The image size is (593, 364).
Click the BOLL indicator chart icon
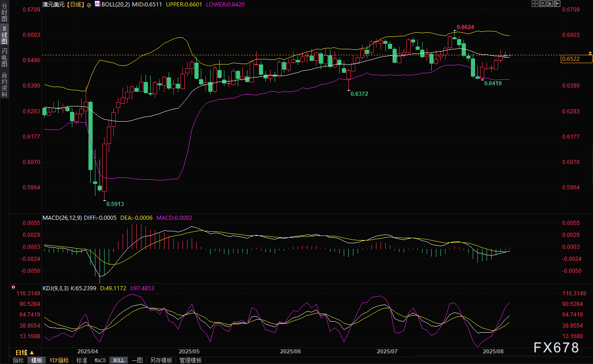pyautogui.click(x=97, y=4)
